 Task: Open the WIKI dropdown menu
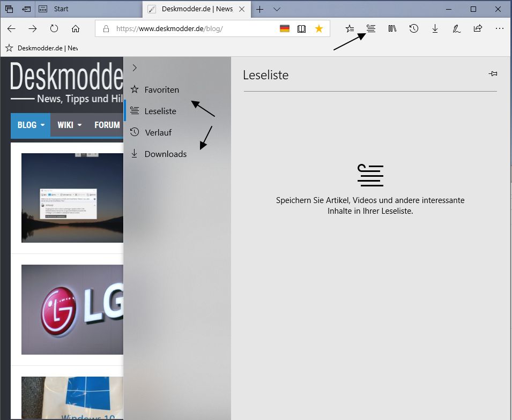(69, 125)
